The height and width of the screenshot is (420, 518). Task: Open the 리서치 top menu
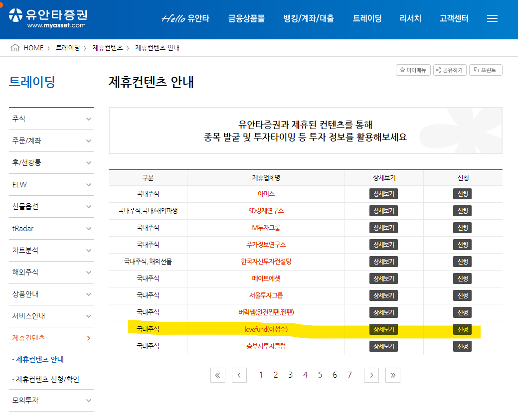[x=410, y=18]
